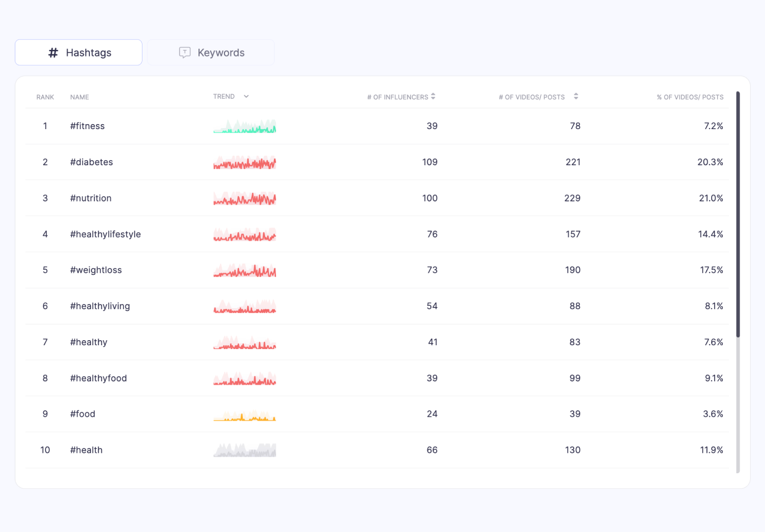Sort by number of influencers arrows
Screen dimensions: 765x532
point(433,96)
